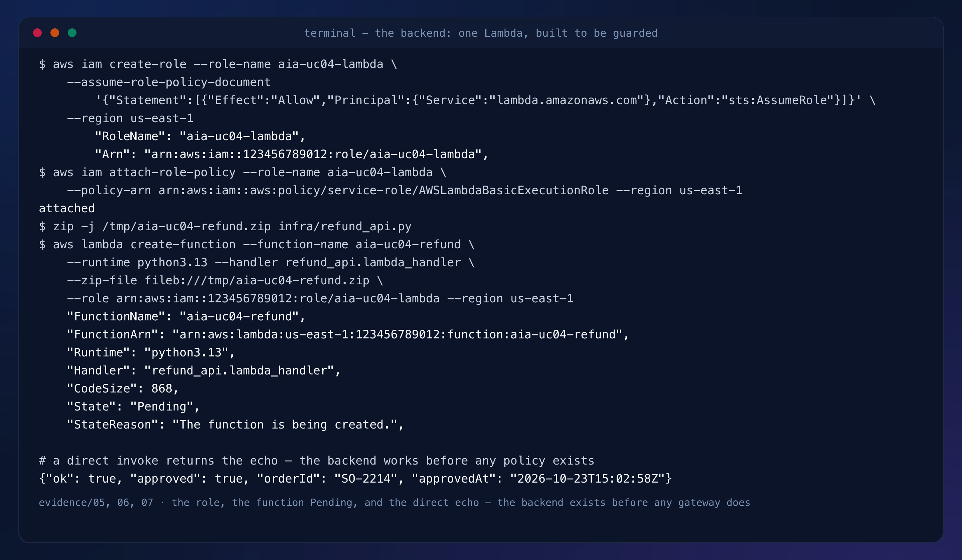The width and height of the screenshot is (962, 560).
Task: Click the '"State": "Pending"' output line
Action: pyautogui.click(x=134, y=406)
